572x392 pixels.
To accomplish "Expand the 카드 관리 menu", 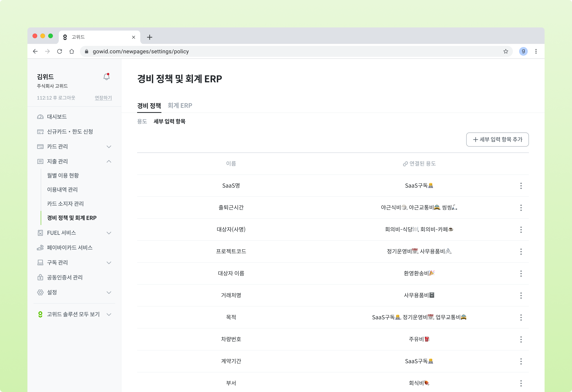I will [x=109, y=147].
